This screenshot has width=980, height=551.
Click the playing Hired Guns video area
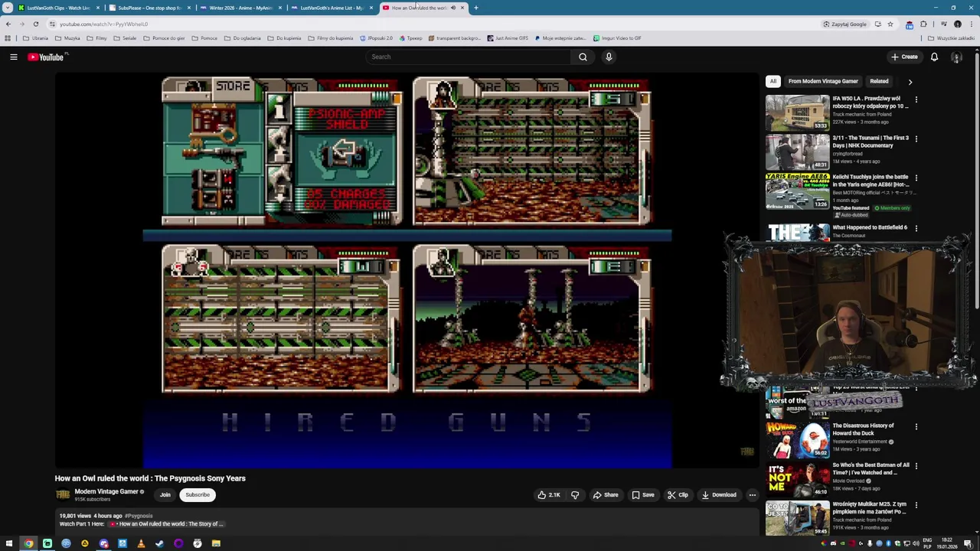(x=407, y=269)
